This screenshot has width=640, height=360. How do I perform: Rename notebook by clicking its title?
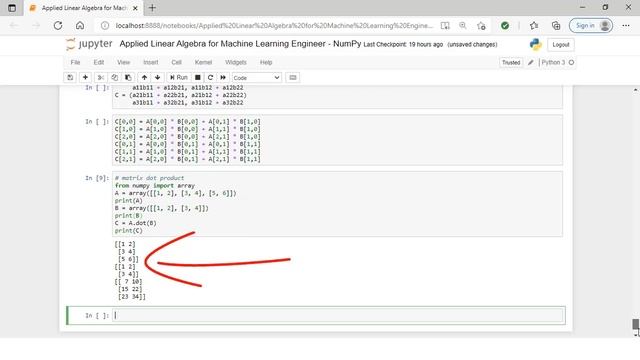point(240,44)
